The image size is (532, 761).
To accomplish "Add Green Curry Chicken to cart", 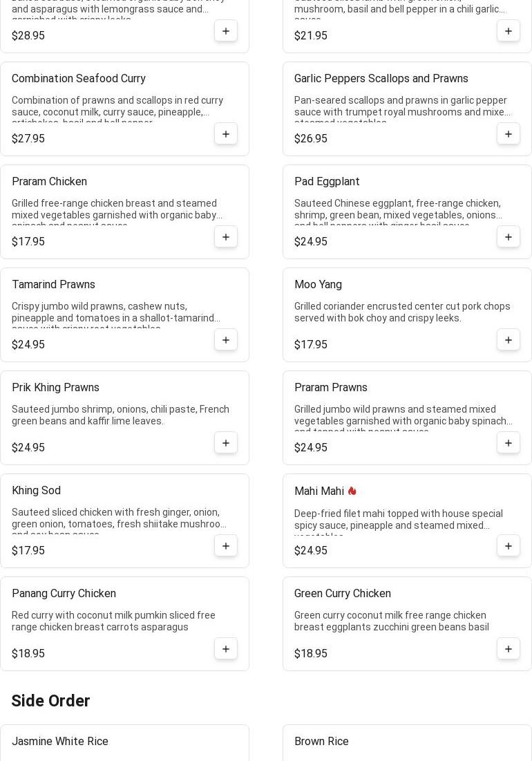I will (509, 649).
